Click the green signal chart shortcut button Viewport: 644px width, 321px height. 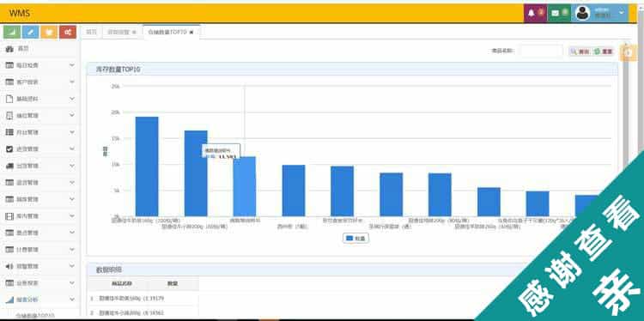click(x=12, y=32)
